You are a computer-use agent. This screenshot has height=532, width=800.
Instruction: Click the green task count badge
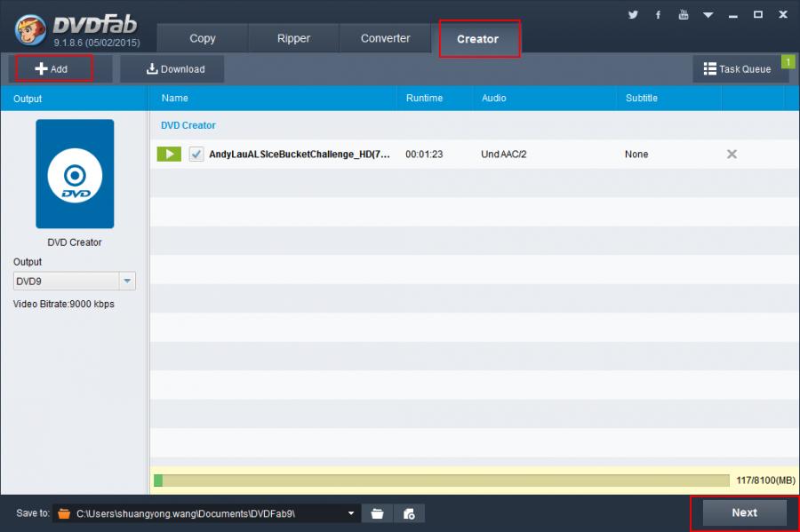click(x=788, y=62)
